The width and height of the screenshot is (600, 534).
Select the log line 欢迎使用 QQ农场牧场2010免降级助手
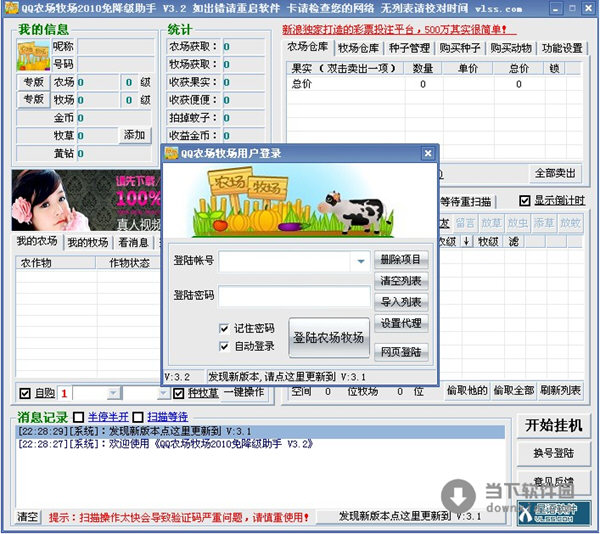point(260,444)
